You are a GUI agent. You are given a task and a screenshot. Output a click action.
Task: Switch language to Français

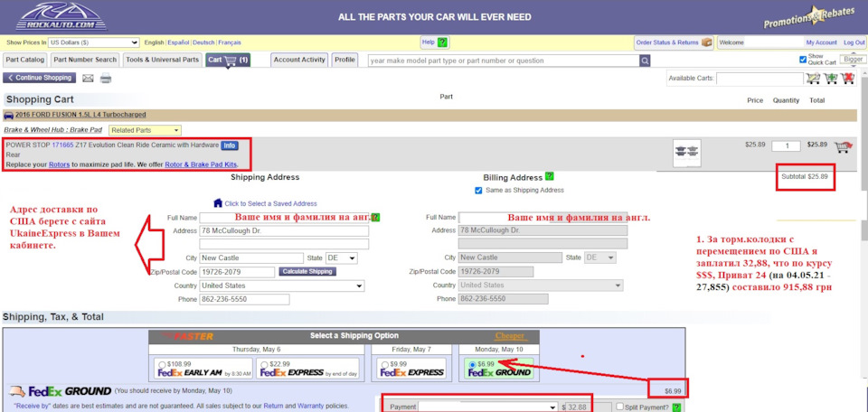pyautogui.click(x=230, y=42)
